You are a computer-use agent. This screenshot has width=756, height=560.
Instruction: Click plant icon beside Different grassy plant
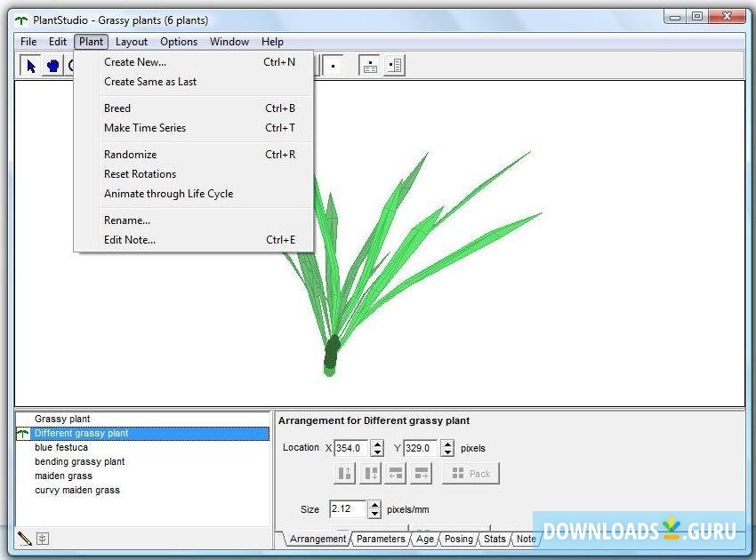pos(22,434)
